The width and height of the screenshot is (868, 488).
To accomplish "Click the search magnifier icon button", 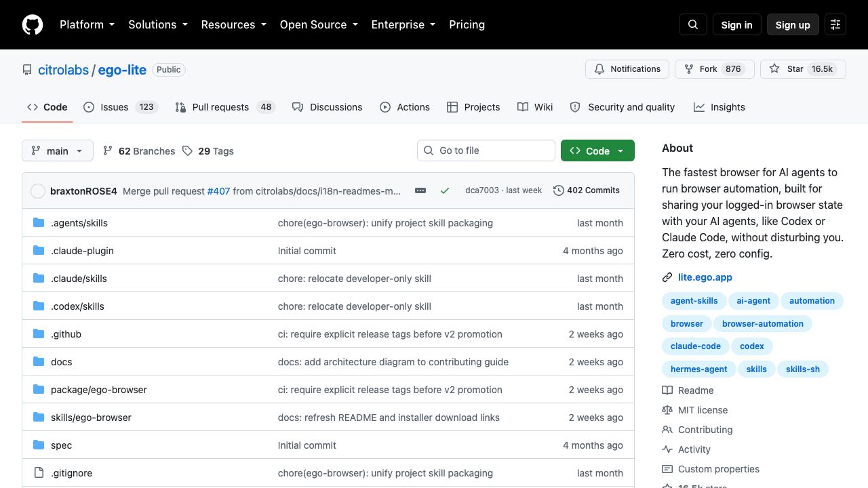I will coord(693,24).
